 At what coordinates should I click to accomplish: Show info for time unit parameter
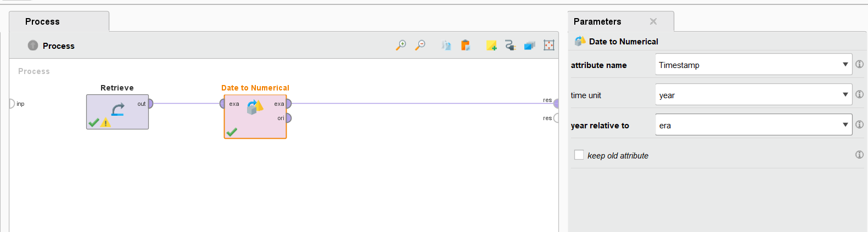pyautogui.click(x=859, y=94)
